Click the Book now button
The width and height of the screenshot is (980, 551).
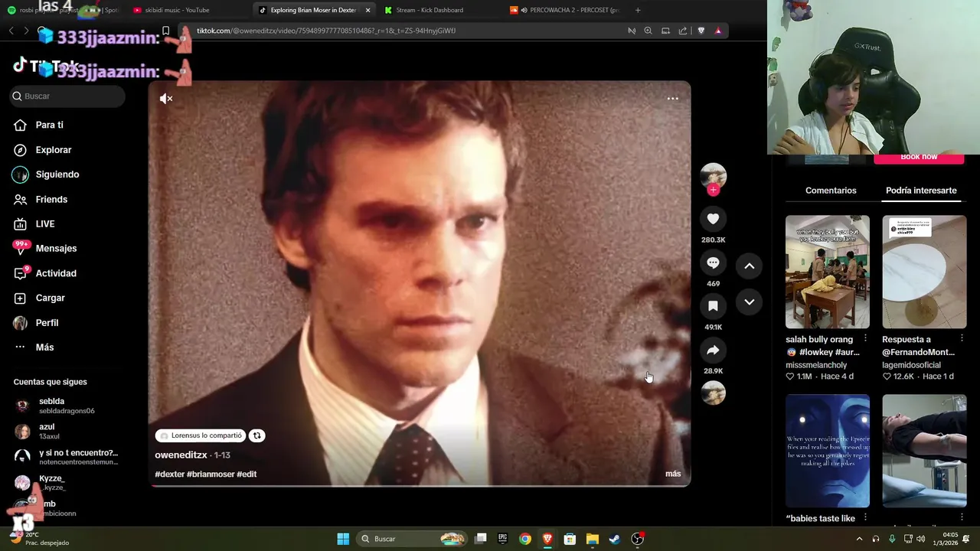[x=919, y=158]
